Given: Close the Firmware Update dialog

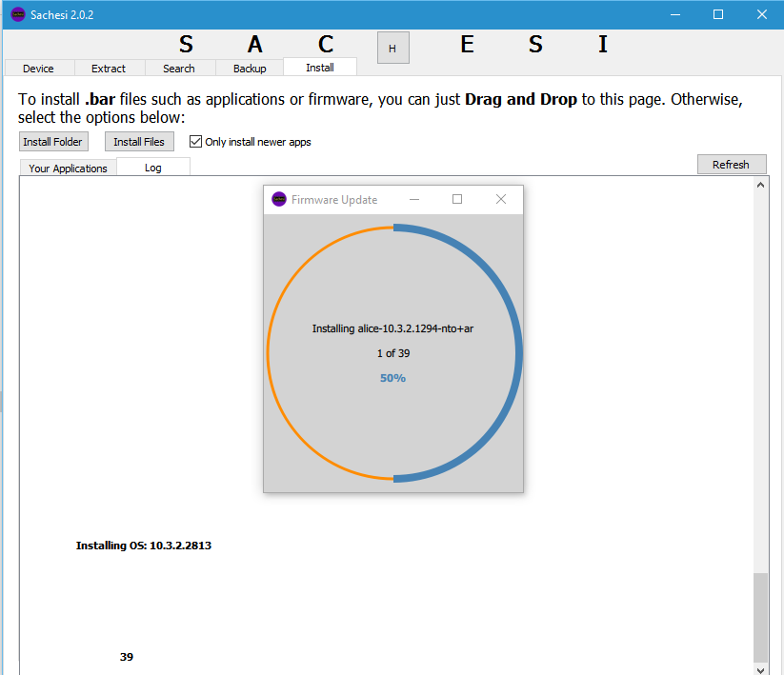Looking at the screenshot, I should (x=501, y=199).
